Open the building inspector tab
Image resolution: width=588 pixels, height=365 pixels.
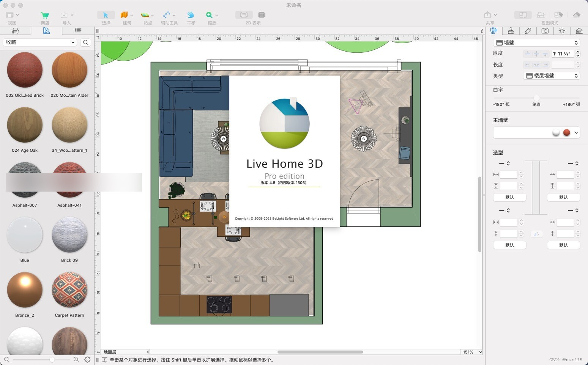pyautogui.click(x=579, y=31)
